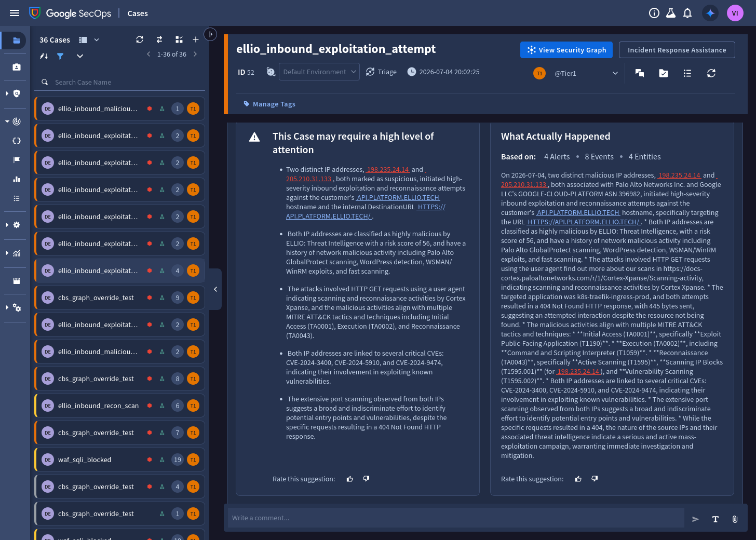Open ellio_inbound_recon_scan case
Viewport: 756px width, 540px height.
[119, 406]
